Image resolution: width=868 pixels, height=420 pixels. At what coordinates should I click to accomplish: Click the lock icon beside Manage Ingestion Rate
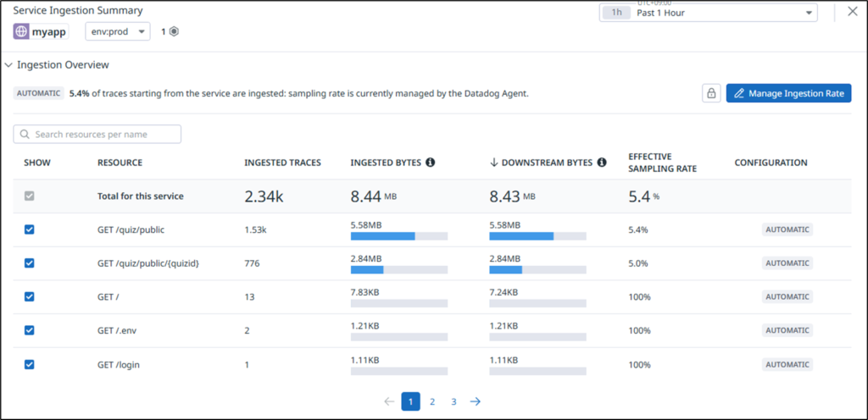tap(711, 93)
